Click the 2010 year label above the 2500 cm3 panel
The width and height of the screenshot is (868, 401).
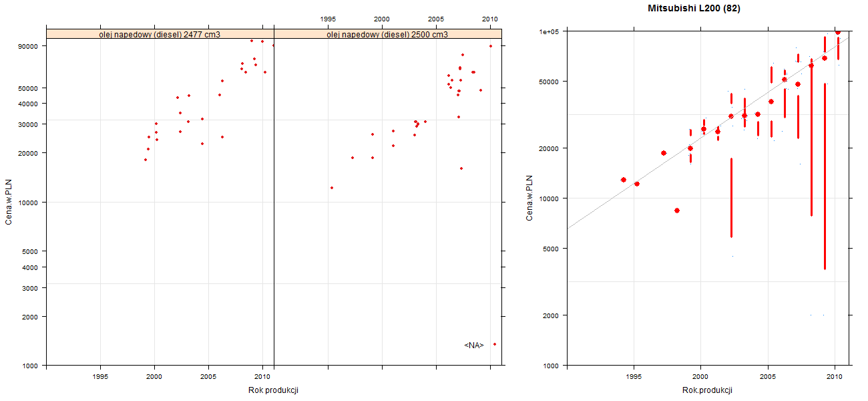point(490,19)
